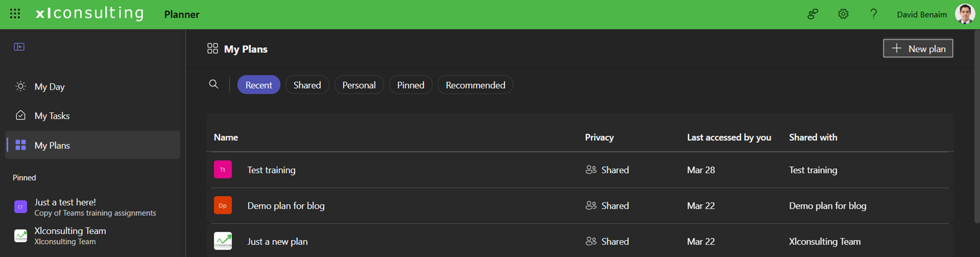980x257 pixels.
Task: Open My Tasks in sidebar
Action: pyautogui.click(x=52, y=116)
